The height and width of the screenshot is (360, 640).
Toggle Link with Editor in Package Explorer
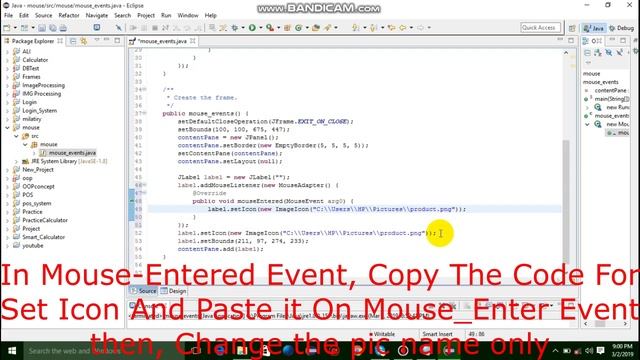(84, 41)
